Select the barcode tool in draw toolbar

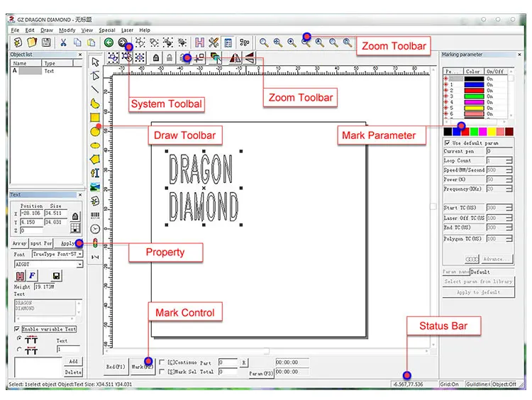pyautogui.click(x=95, y=215)
